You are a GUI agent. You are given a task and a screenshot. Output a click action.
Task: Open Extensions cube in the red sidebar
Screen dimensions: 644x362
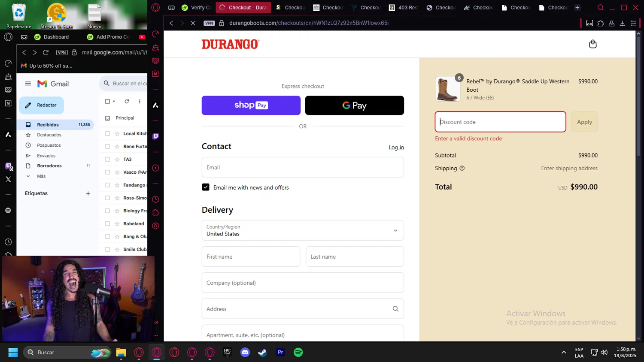coord(155,212)
